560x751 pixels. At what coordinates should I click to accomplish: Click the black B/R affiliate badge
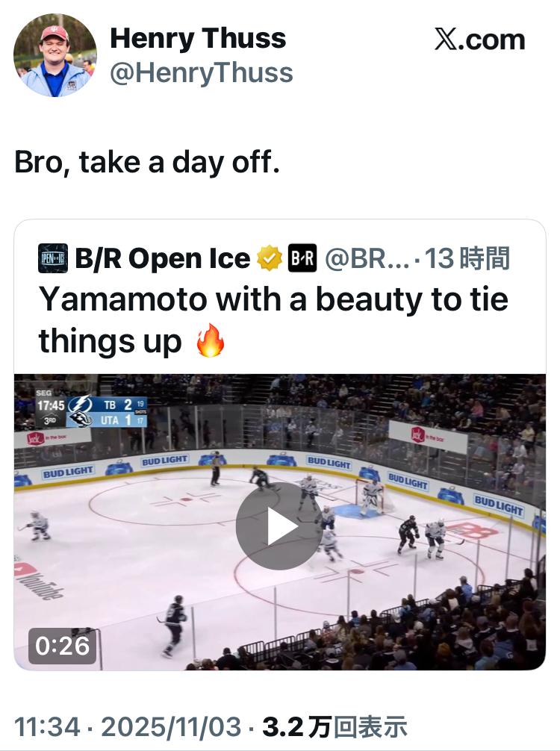[302, 258]
